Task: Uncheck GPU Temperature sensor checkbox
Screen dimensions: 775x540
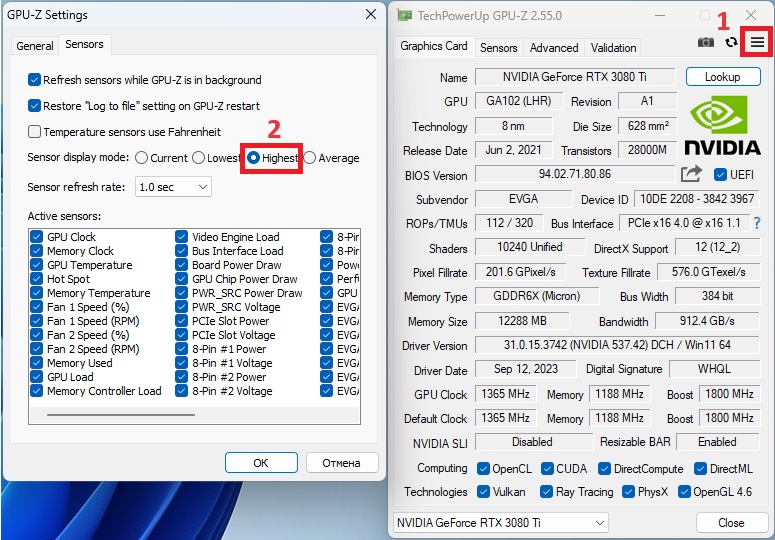Action: (36, 264)
